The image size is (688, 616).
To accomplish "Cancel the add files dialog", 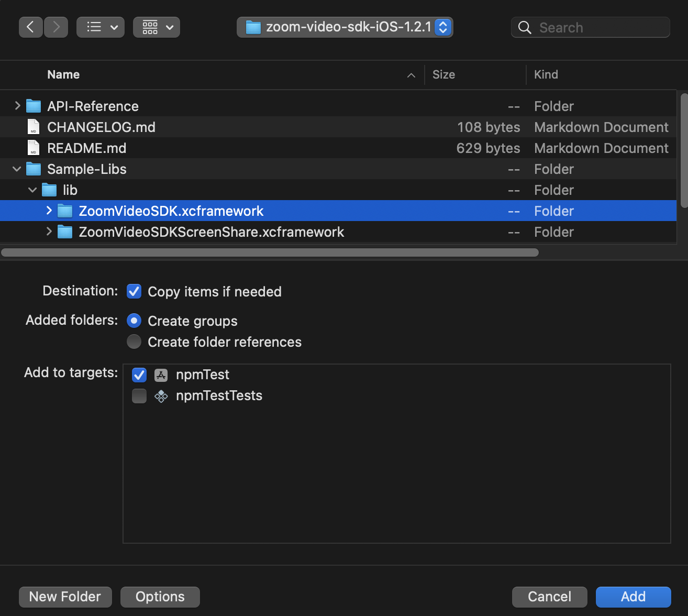I will (x=550, y=597).
